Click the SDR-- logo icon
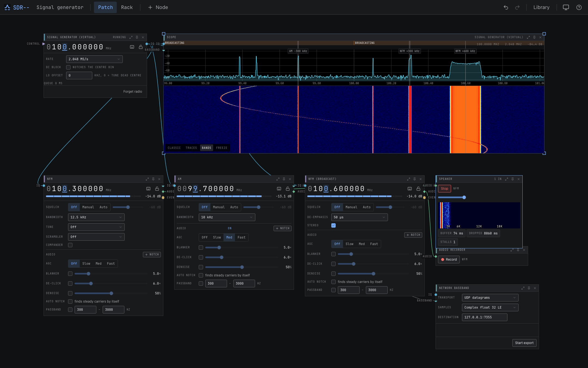588x368 pixels. coord(7,7)
